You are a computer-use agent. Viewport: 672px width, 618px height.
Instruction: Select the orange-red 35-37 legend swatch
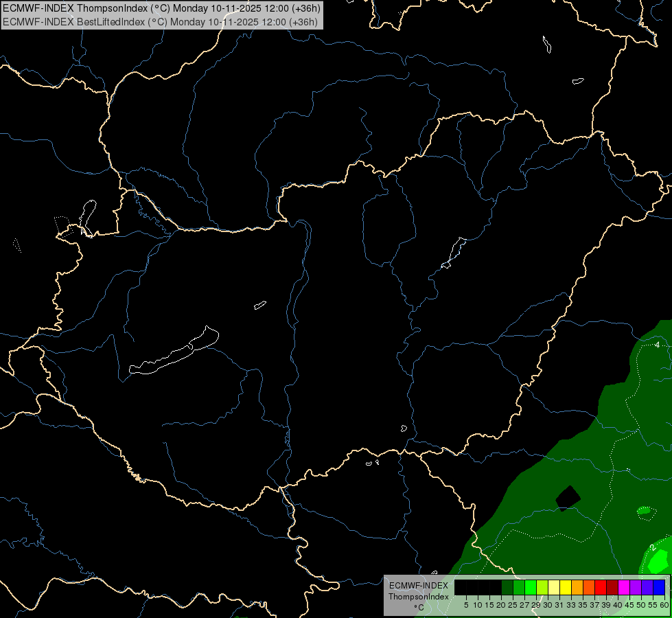point(589,587)
